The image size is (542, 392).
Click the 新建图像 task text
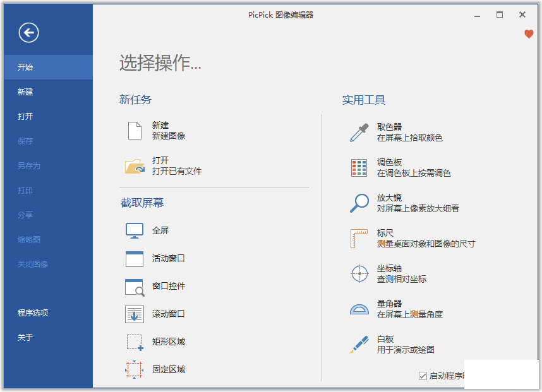(169, 136)
